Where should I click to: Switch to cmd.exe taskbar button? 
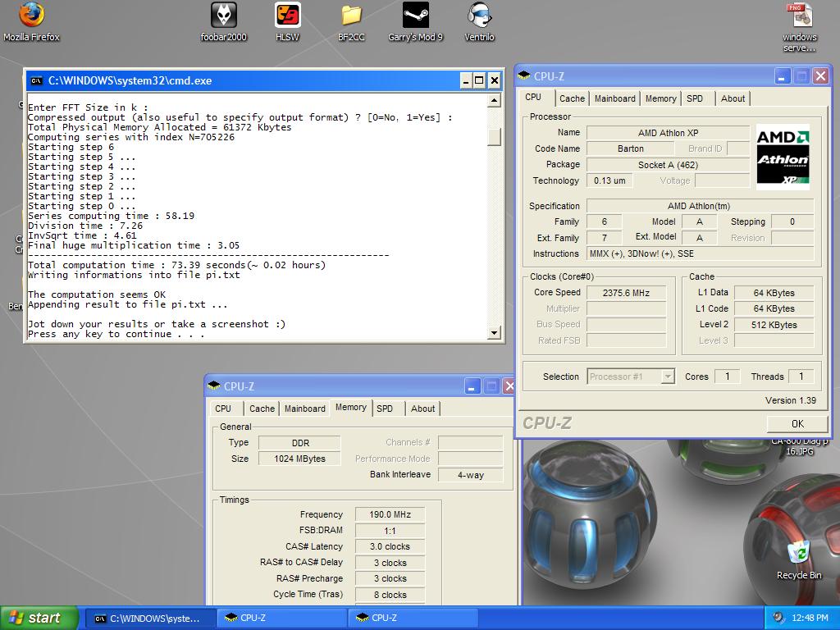151,619
